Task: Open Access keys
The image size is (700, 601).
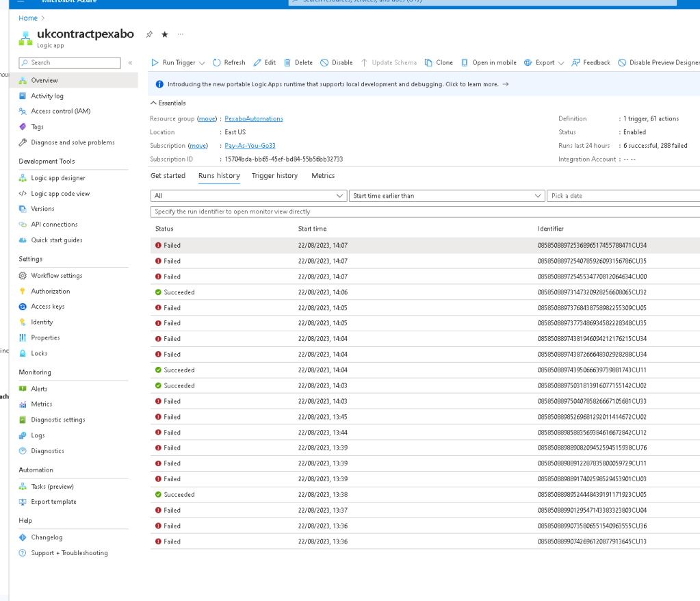Action: (48, 307)
